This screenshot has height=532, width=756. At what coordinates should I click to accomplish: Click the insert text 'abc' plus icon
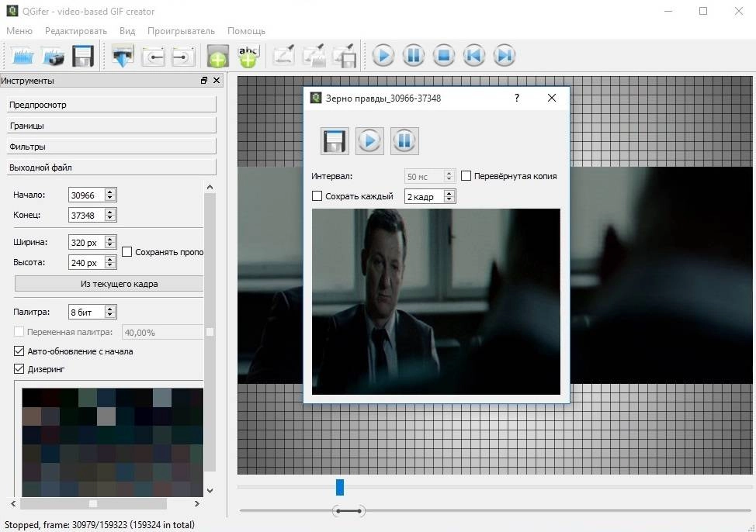(248, 57)
